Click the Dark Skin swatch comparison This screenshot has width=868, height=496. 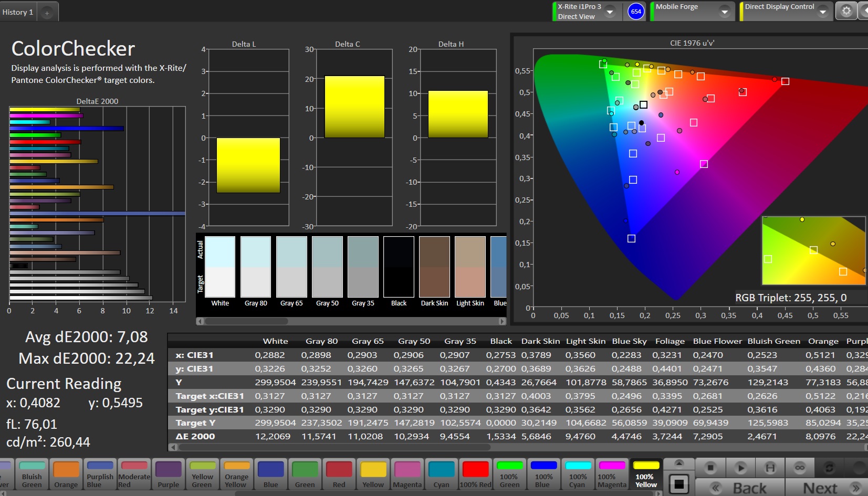point(434,267)
